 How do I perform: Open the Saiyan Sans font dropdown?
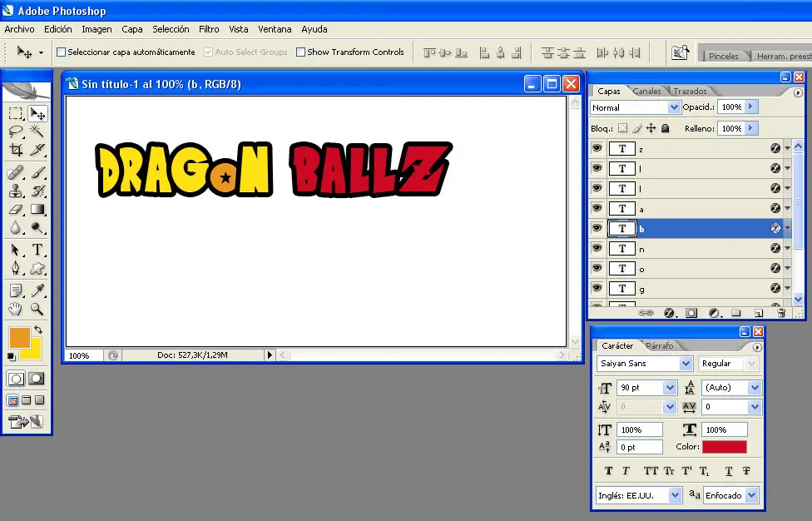686,364
